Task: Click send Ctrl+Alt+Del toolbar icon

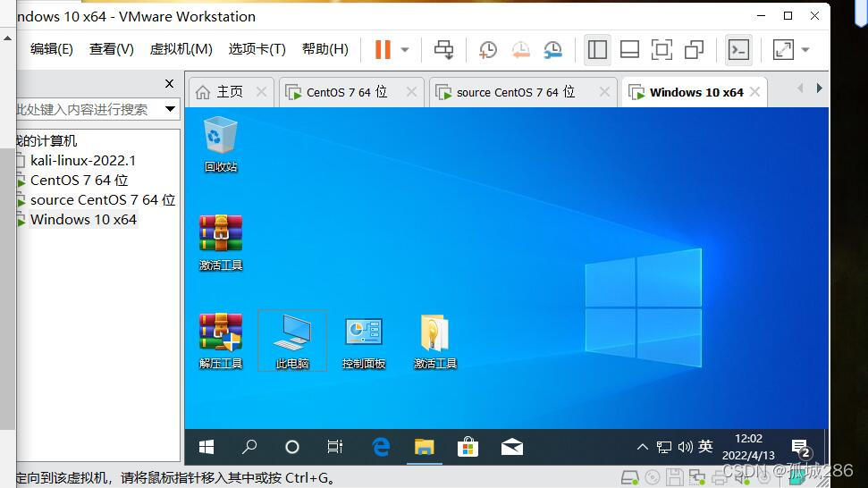Action: (x=443, y=49)
